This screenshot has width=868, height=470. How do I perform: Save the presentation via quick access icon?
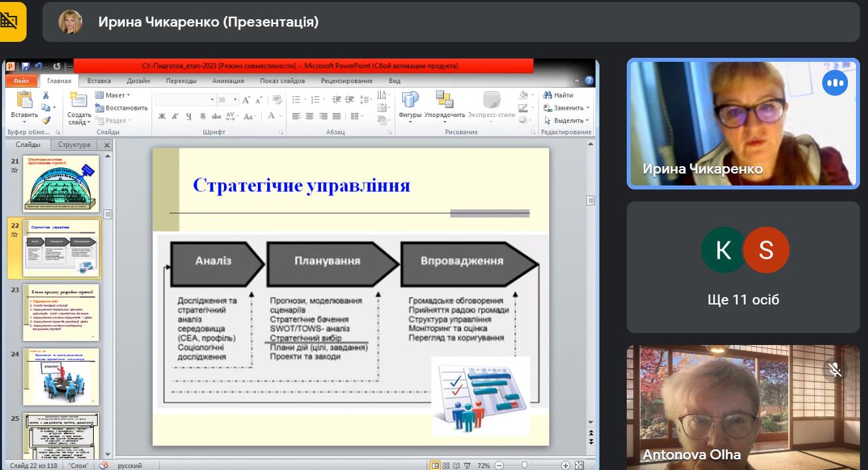26,66
